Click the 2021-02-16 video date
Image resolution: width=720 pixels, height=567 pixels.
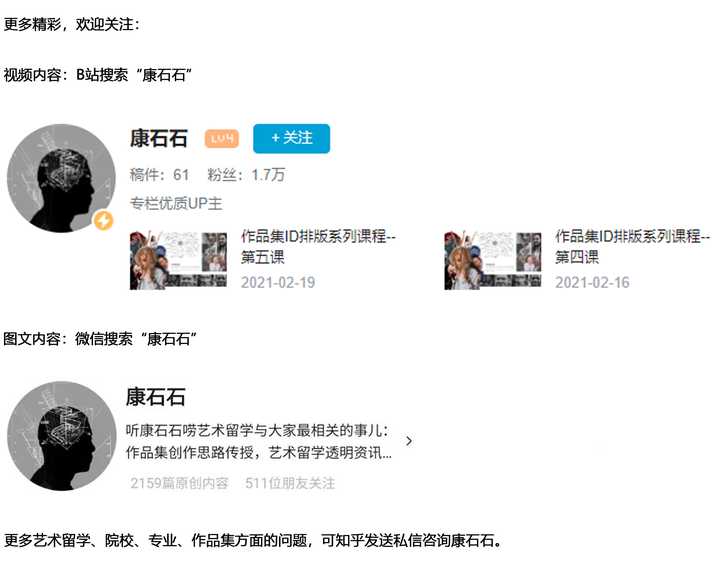(x=592, y=282)
